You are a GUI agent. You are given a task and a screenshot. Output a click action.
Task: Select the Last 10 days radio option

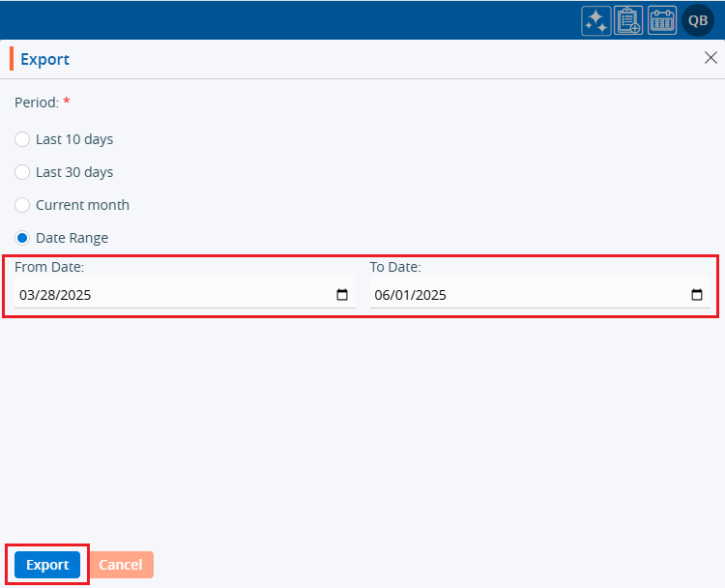(22, 139)
